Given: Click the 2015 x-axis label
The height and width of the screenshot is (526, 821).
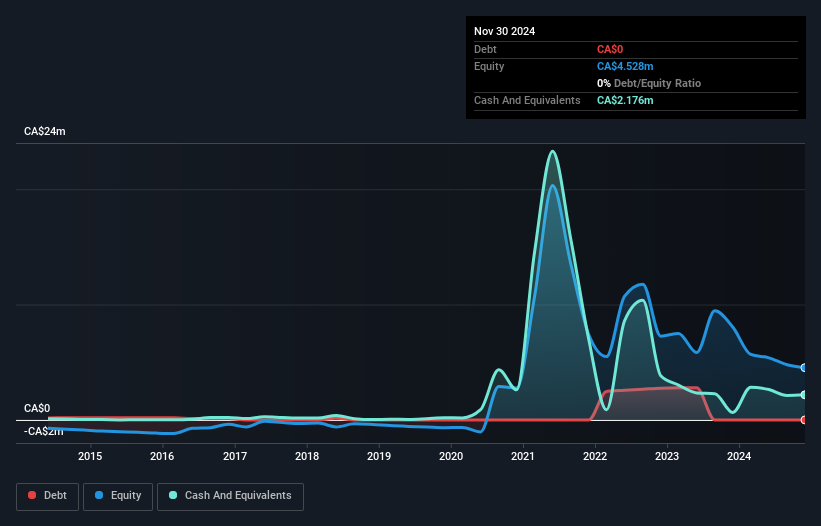Looking at the screenshot, I should [x=90, y=456].
